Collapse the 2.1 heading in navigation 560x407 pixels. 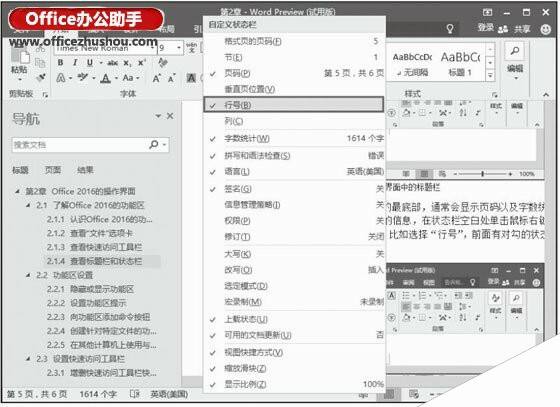pyautogui.click(x=28, y=205)
